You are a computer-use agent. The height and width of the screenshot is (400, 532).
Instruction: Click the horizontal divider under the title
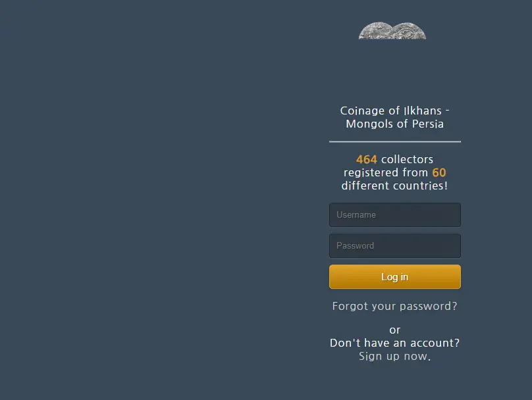pyautogui.click(x=395, y=141)
